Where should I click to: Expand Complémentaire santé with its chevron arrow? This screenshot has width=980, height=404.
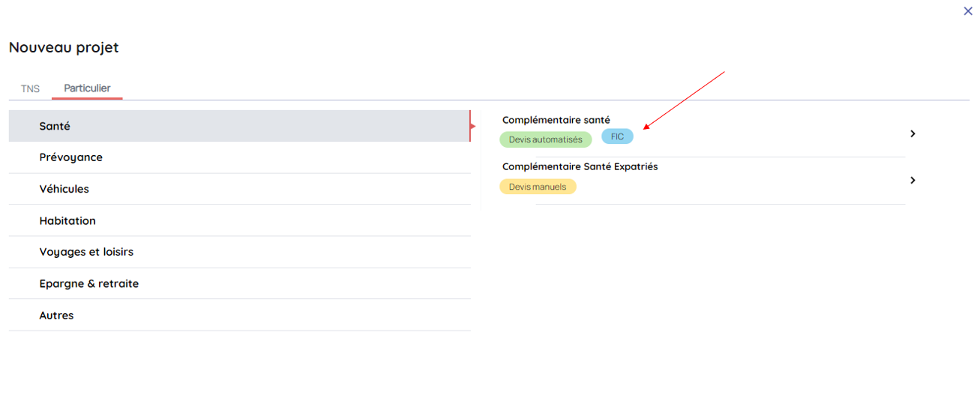point(913,133)
